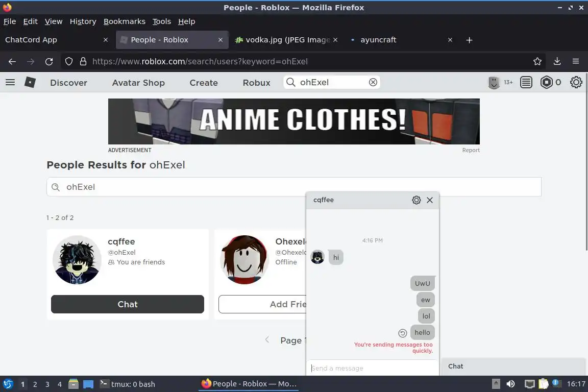Click the Anime Clothes ad banner
Image resolution: width=588 pixels, height=392 pixels.
(293, 121)
